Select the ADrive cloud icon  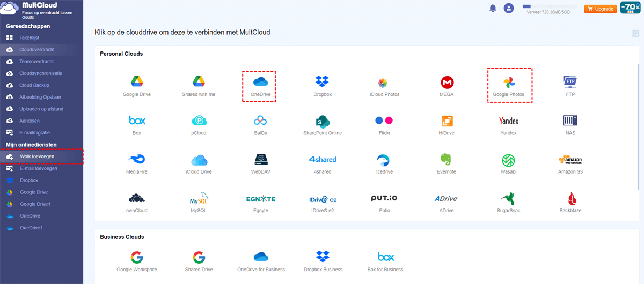click(x=447, y=199)
